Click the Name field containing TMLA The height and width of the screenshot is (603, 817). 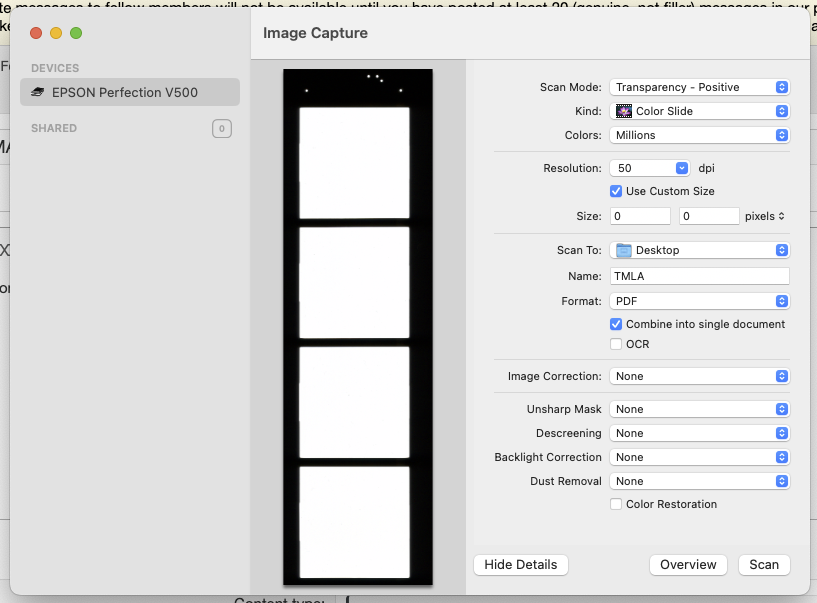click(699, 276)
